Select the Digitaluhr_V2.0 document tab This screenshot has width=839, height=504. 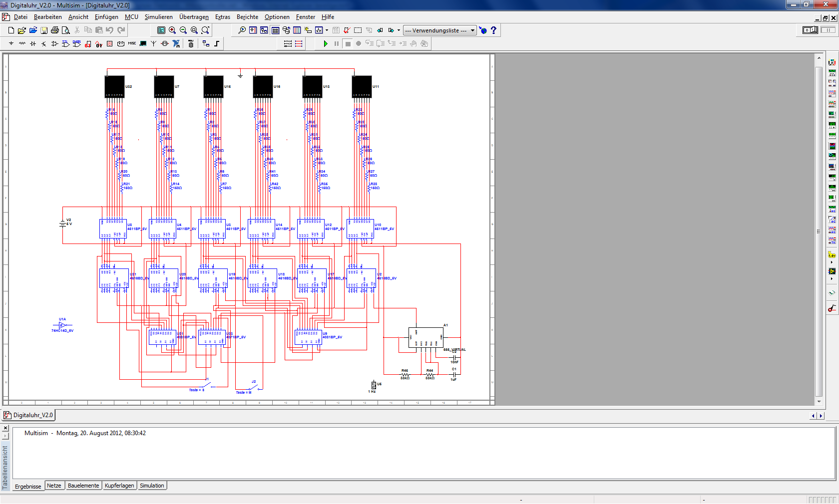(x=28, y=415)
